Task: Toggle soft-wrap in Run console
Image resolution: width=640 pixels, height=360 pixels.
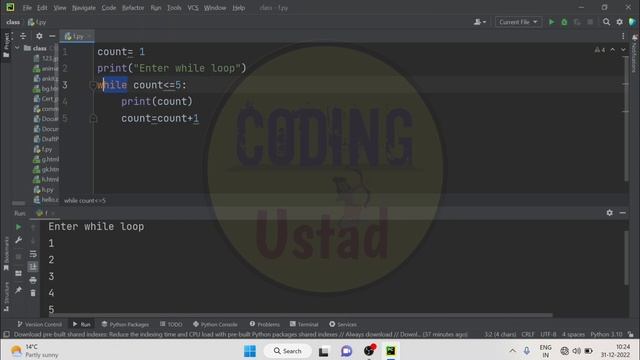Action: point(33,254)
